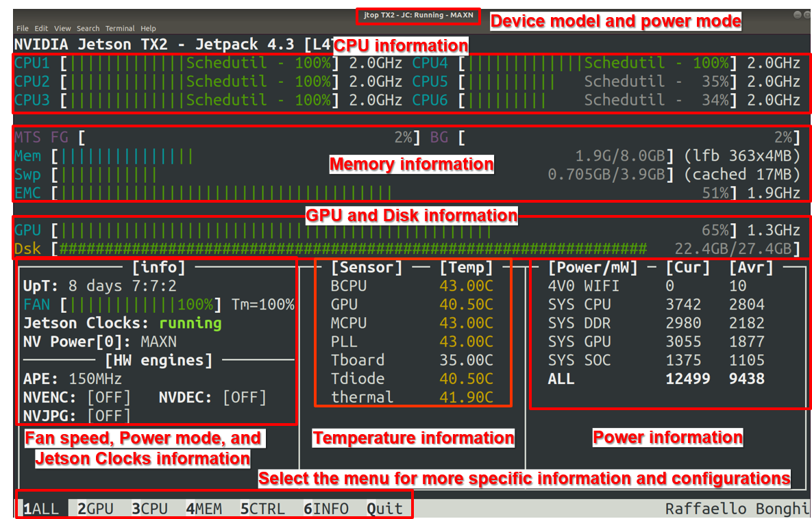This screenshot has width=812, height=519.
Task: Click the swap value '0.705GB/3.9GB'
Action: coord(607,175)
